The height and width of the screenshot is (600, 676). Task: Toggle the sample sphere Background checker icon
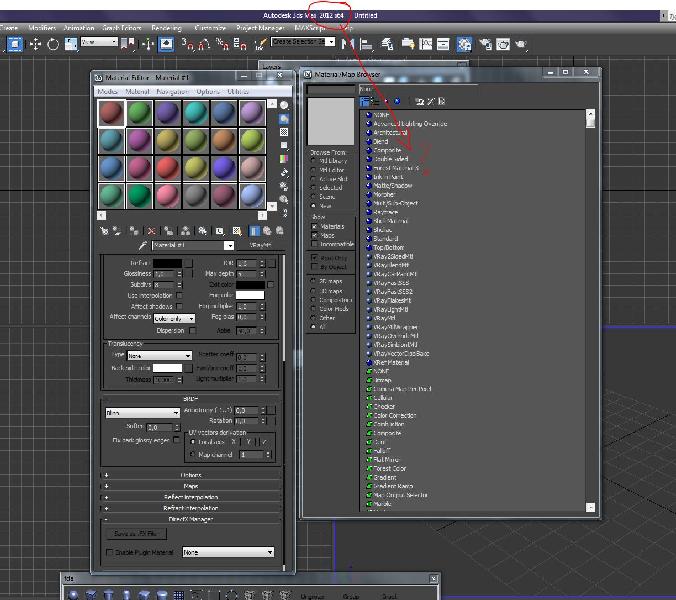tap(284, 132)
